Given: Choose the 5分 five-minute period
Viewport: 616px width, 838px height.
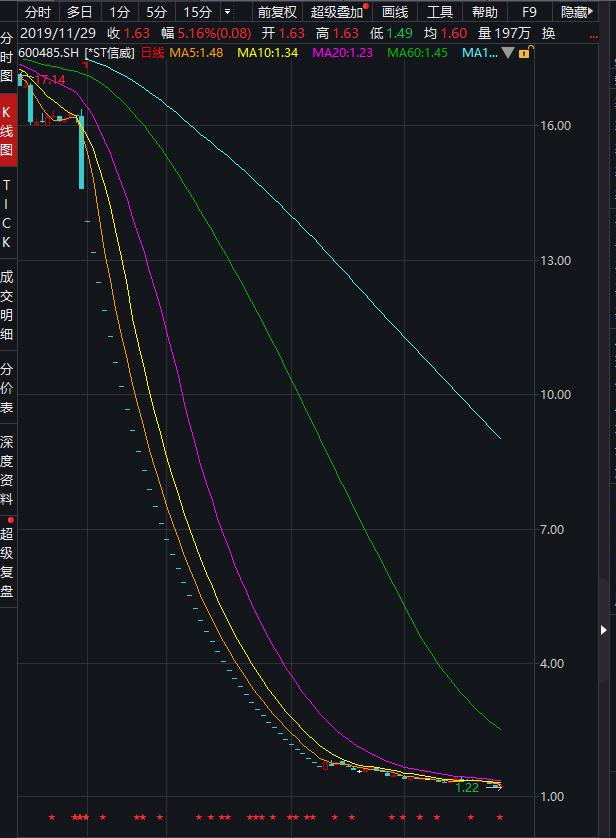Looking at the screenshot, I should tap(155, 12).
